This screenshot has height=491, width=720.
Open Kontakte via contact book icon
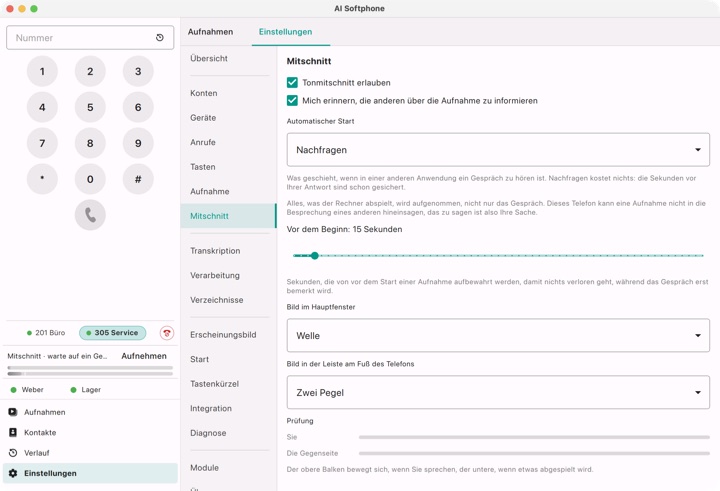(x=13, y=432)
